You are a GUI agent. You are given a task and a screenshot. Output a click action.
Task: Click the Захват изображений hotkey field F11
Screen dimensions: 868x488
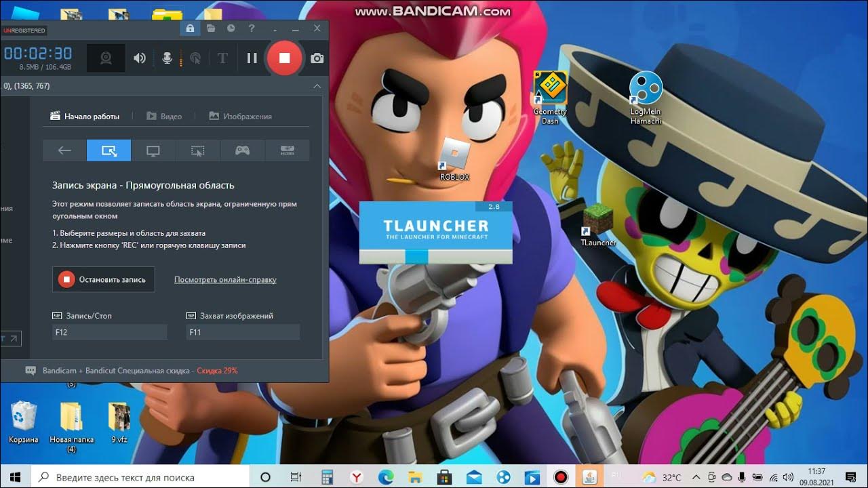[243, 332]
